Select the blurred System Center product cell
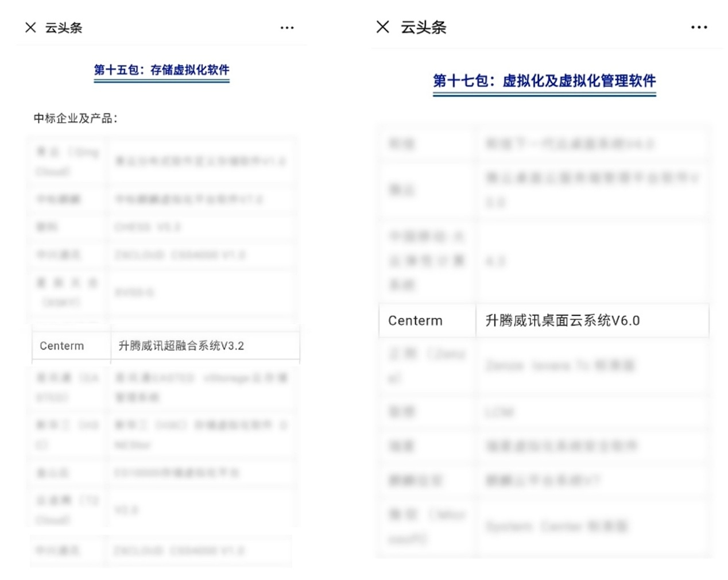The image size is (728, 580). tap(557, 527)
